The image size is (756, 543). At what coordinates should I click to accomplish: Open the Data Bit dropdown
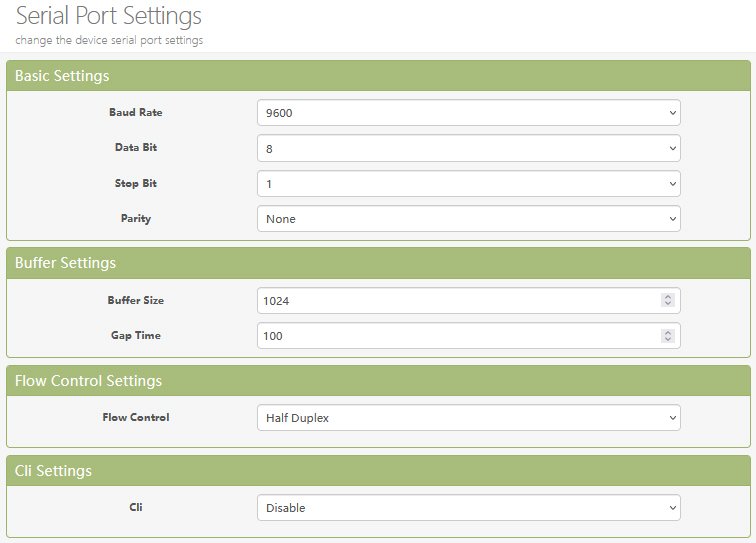pos(468,148)
